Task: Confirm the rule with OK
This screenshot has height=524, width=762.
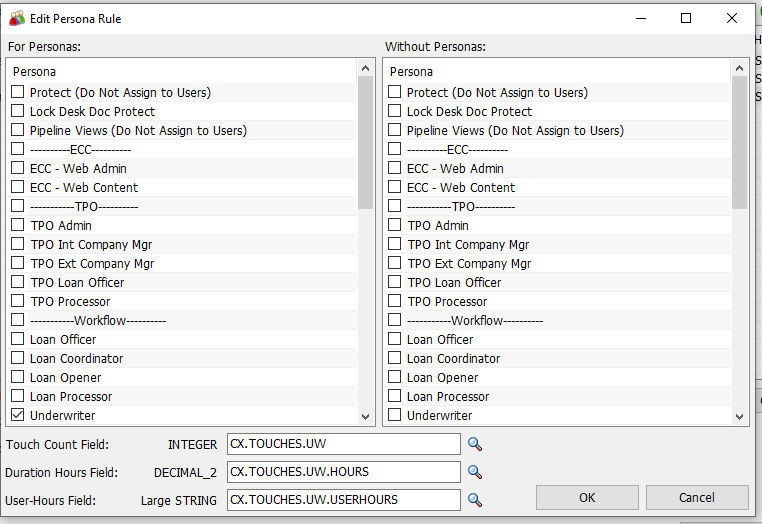Action: (x=587, y=498)
